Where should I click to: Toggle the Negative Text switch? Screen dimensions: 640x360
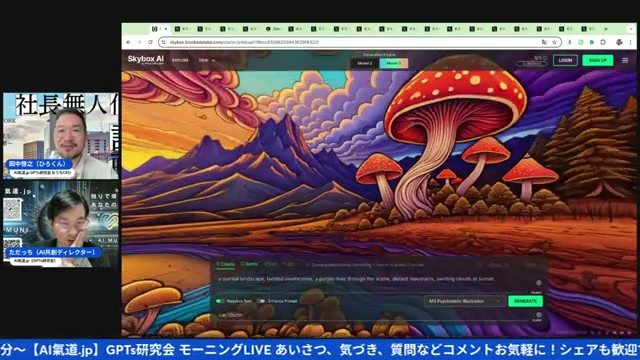(x=220, y=301)
